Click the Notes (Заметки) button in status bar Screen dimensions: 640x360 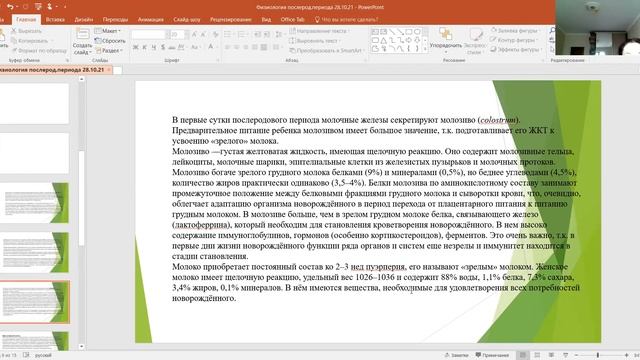pyautogui.click(x=457, y=355)
